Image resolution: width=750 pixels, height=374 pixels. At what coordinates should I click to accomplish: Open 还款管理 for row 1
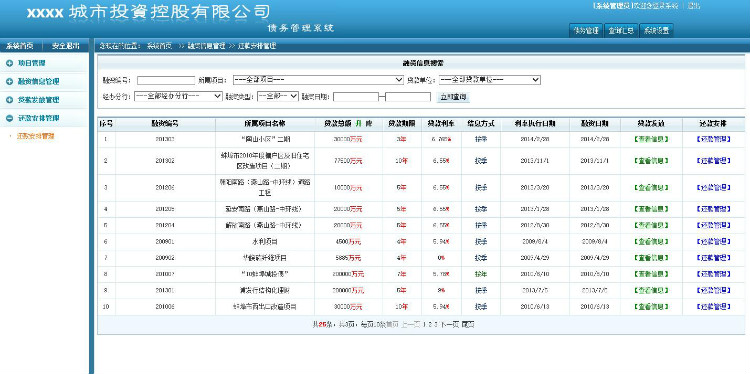pyautogui.click(x=713, y=140)
